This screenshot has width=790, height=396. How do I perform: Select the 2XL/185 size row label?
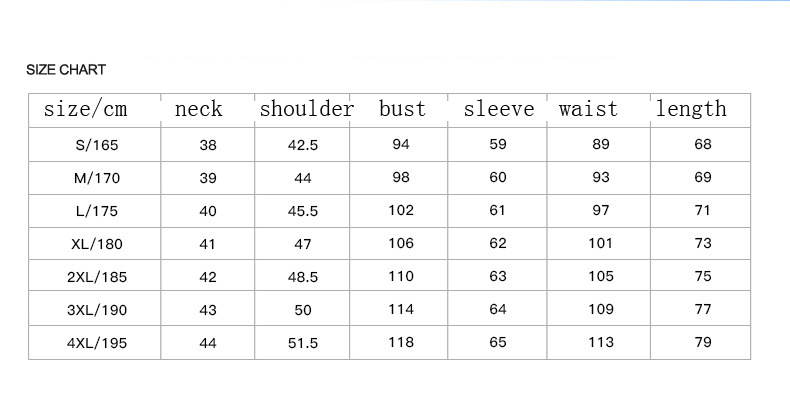click(97, 277)
